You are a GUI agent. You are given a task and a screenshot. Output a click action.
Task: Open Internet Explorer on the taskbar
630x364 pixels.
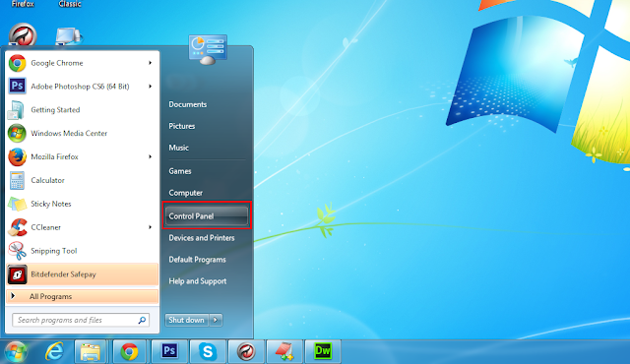pos(54,351)
